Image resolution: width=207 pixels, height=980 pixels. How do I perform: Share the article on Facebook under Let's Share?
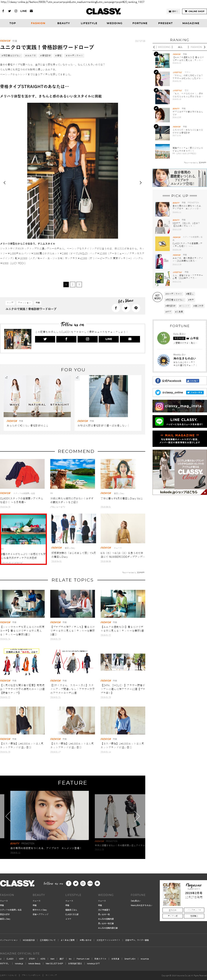coord(116,308)
